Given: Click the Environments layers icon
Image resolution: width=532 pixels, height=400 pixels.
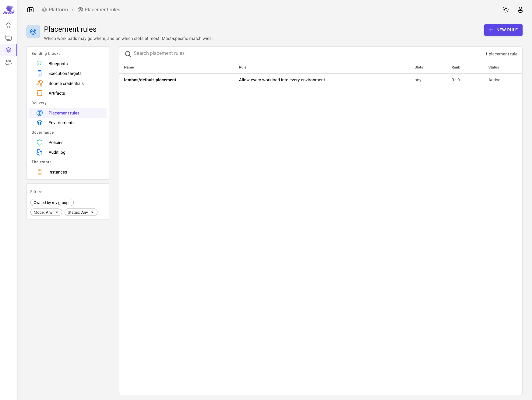Looking at the screenshot, I should 40,123.
